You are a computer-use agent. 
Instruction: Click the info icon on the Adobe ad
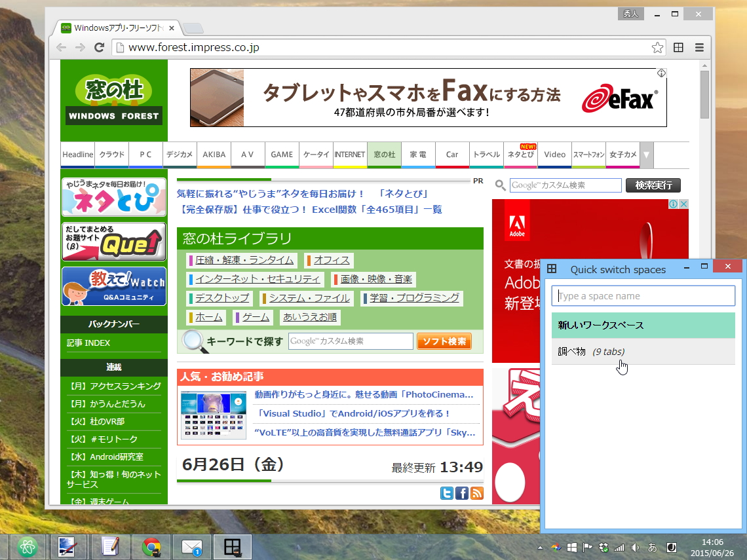674,204
